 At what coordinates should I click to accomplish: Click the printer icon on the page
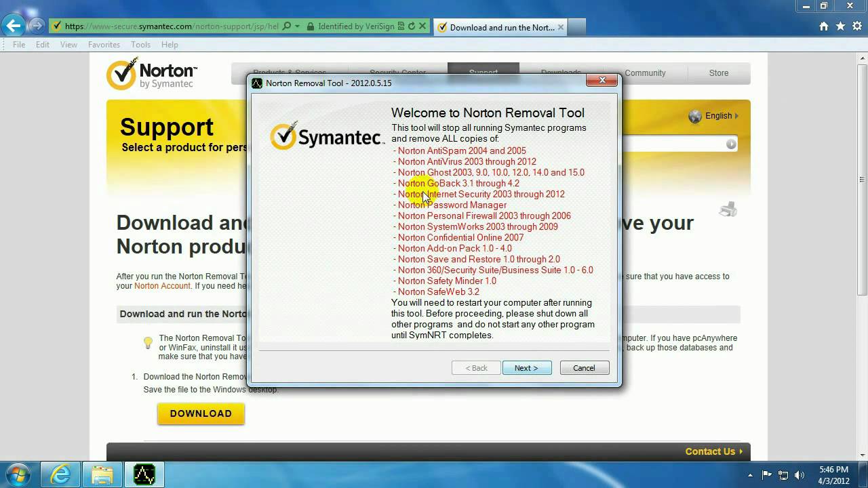coord(728,209)
